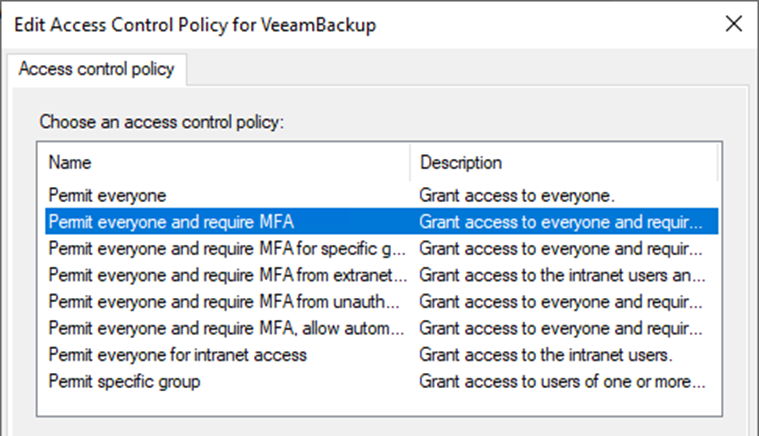Click 'Grant access to users of one or more' description
Viewport: 759px width, 436px height.
[x=562, y=382]
